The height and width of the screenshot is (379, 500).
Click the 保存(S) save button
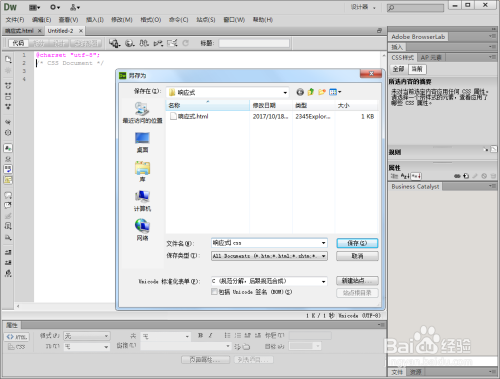(357, 243)
